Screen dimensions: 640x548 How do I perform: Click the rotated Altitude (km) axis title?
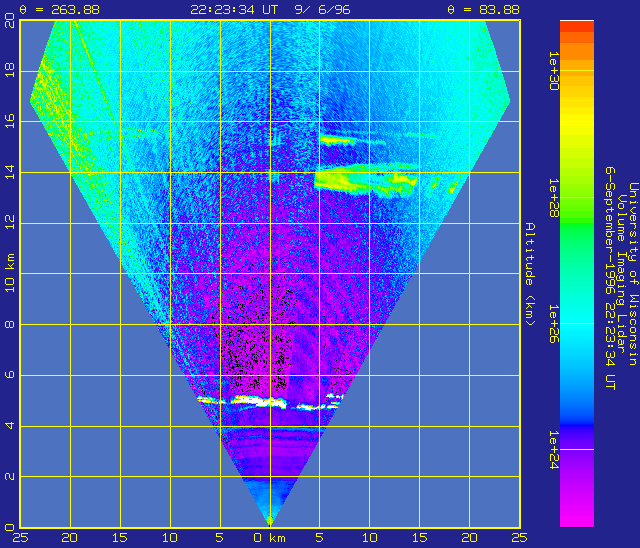[529, 274]
